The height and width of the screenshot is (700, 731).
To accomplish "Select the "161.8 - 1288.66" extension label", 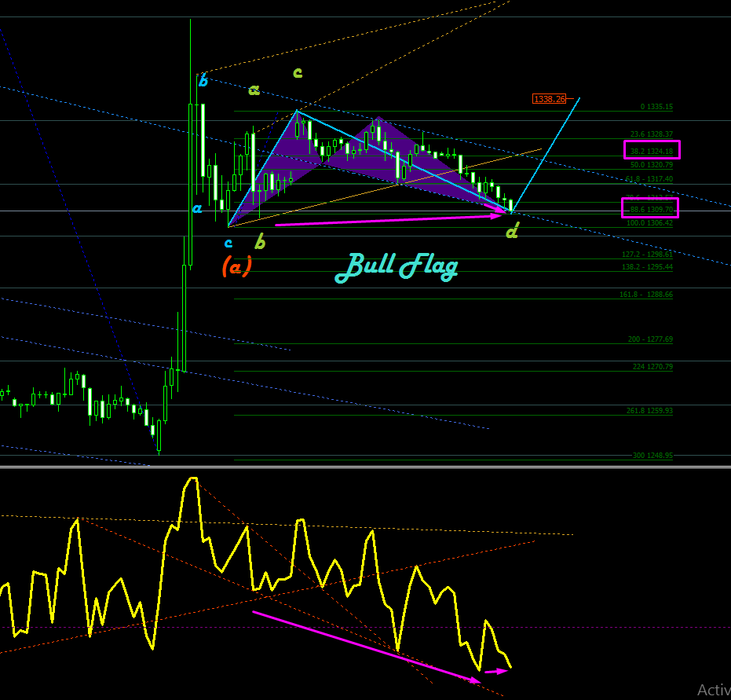I will [645, 295].
